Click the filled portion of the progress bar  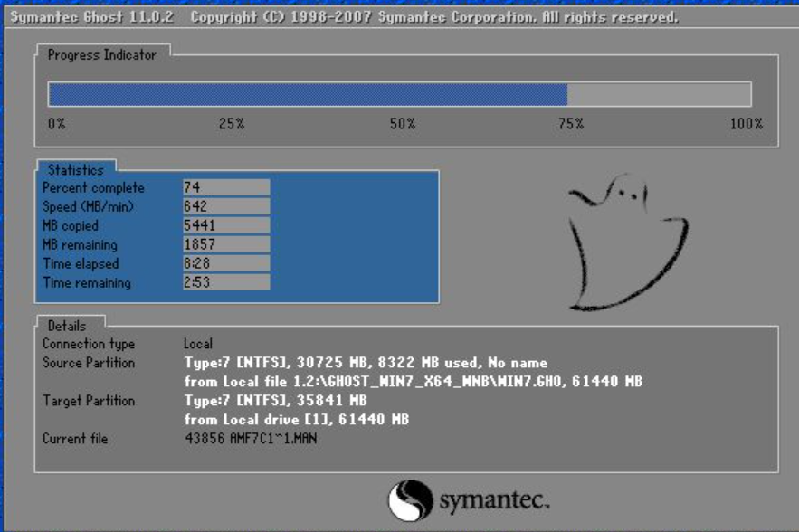[308, 95]
